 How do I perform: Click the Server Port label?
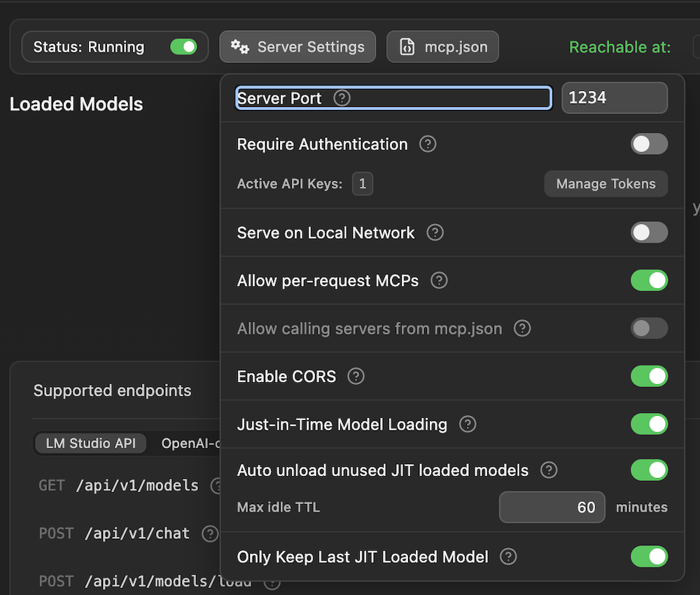pyautogui.click(x=279, y=98)
